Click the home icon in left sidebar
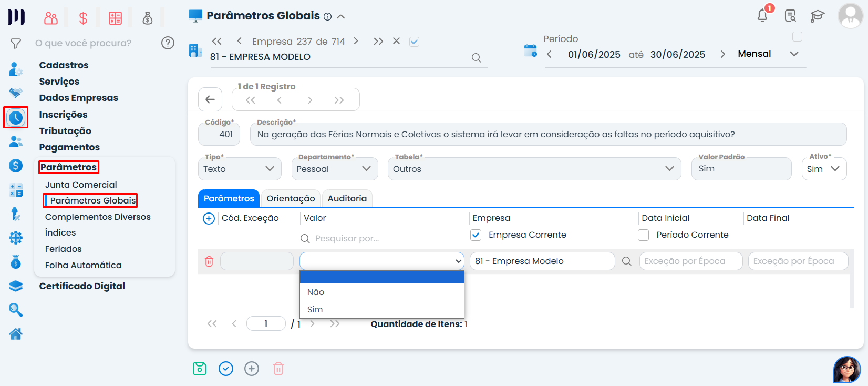The height and width of the screenshot is (386, 868). click(16, 334)
